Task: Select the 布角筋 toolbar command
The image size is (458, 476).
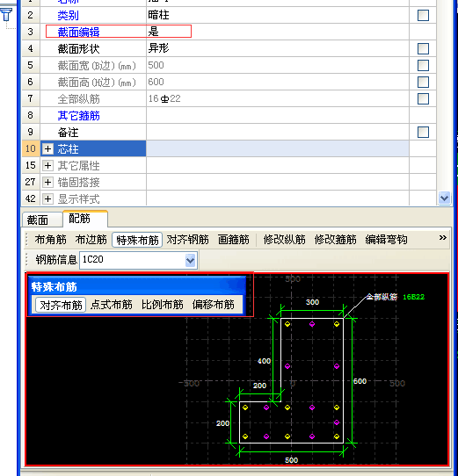Action: (x=50, y=240)
